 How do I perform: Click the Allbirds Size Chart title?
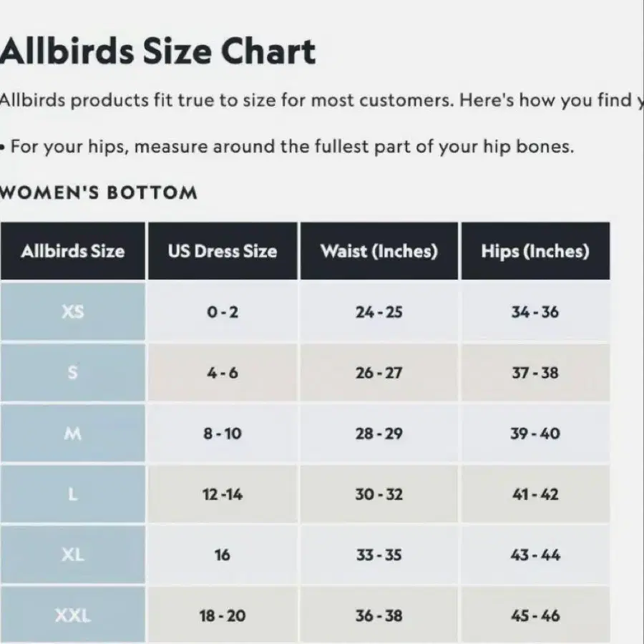pyautogui.click(x=157, y=52)
